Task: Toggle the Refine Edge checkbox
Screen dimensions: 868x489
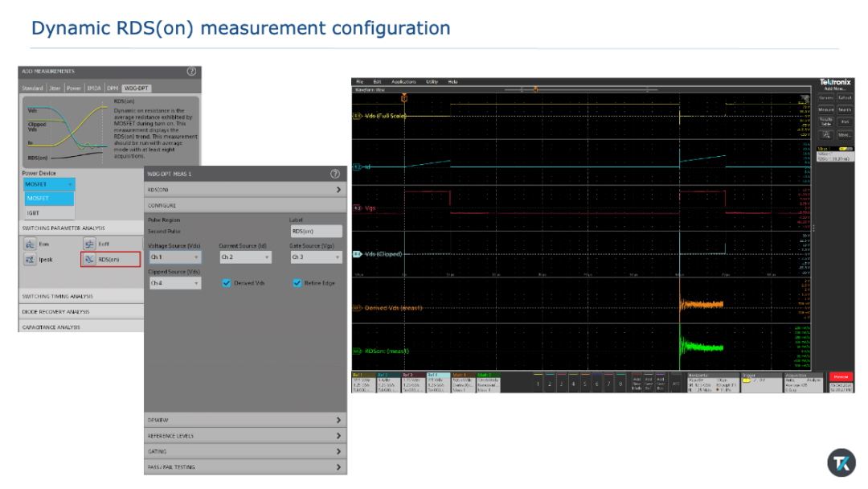Action: (297, 283)
